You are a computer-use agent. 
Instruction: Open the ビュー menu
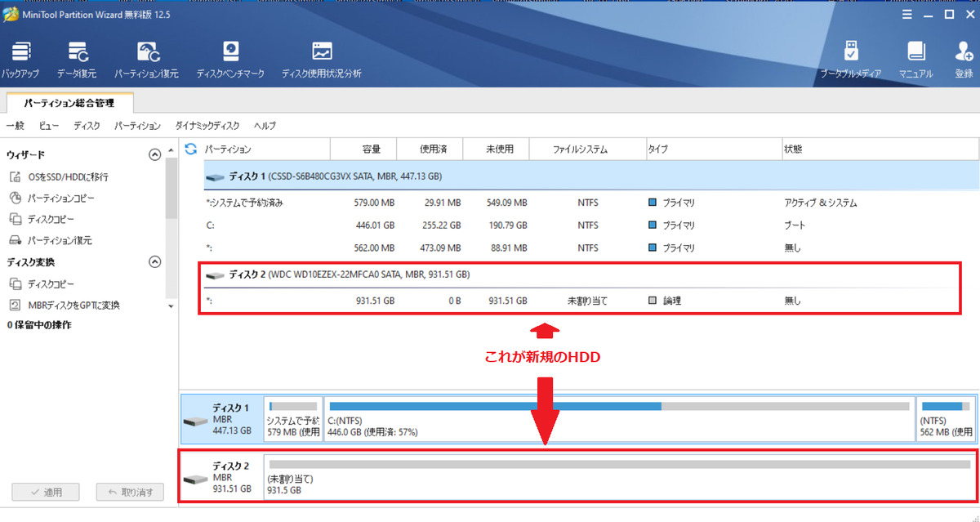[49, 126]
